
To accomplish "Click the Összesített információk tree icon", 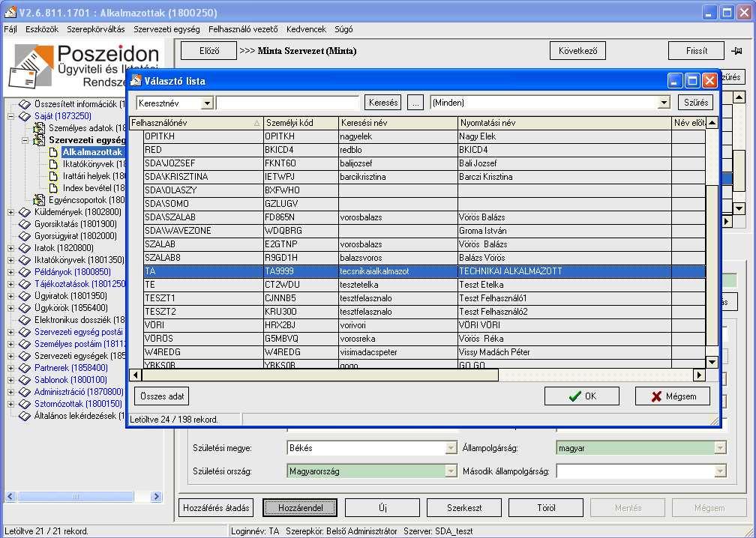I will (25, 104).
